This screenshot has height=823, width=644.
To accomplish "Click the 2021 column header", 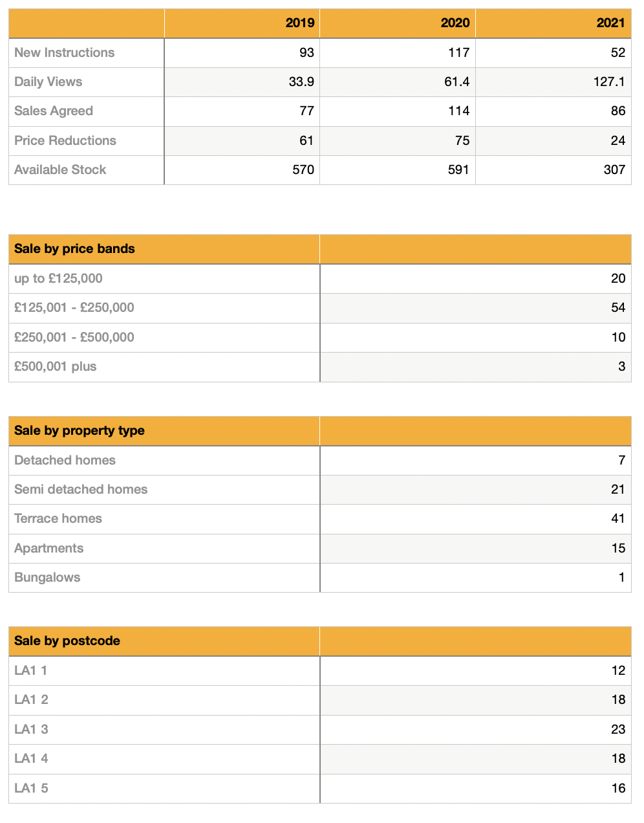I will coord(610,23).
